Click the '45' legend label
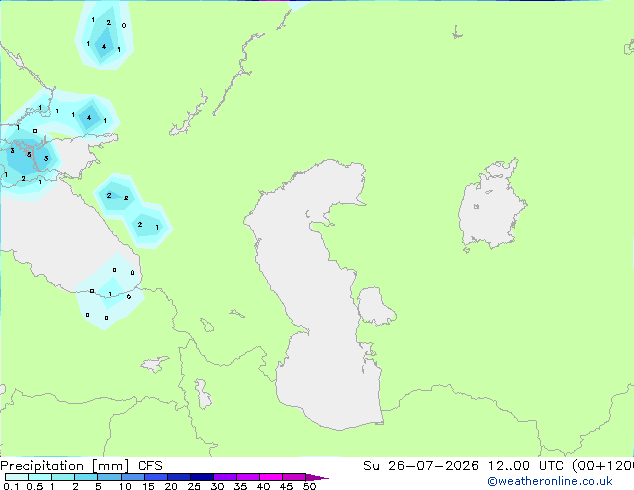This screenshot has height=490, width=634. 287,486
